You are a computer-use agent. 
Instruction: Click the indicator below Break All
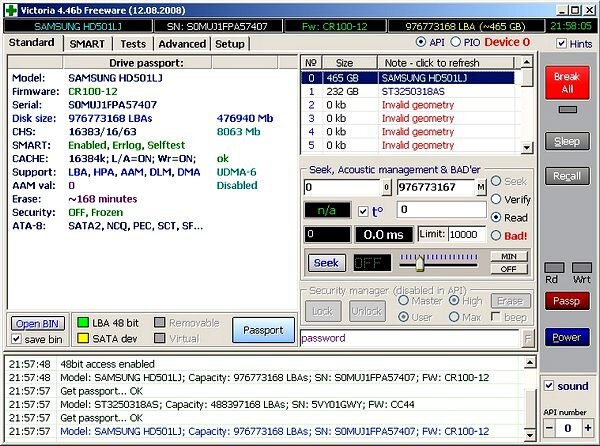[x=567, y=110]
